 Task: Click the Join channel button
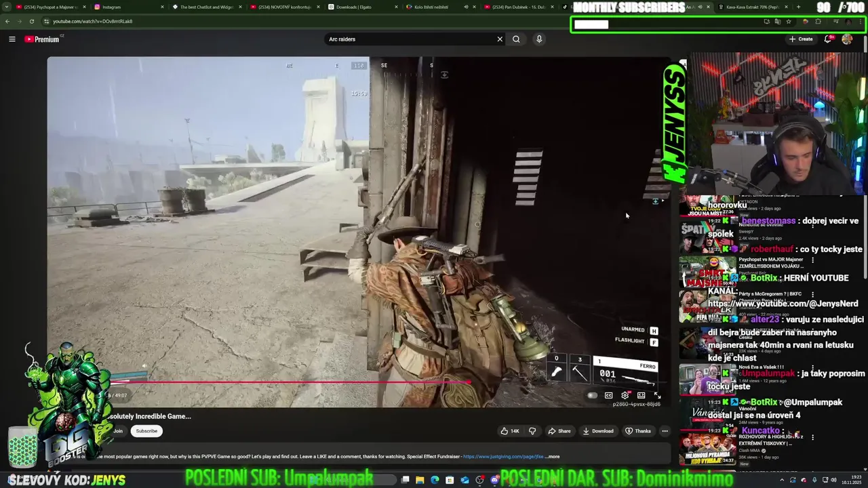[118, 431]
